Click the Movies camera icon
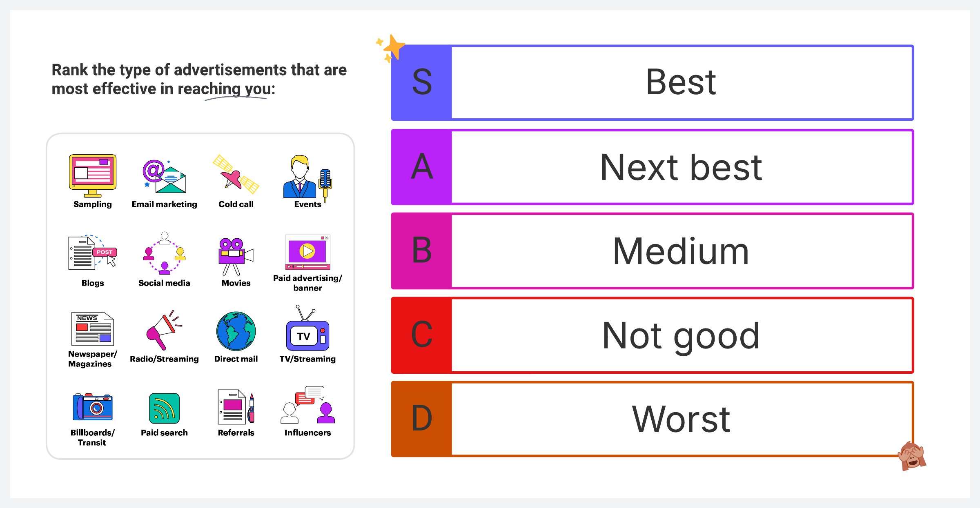 point(236,256)
